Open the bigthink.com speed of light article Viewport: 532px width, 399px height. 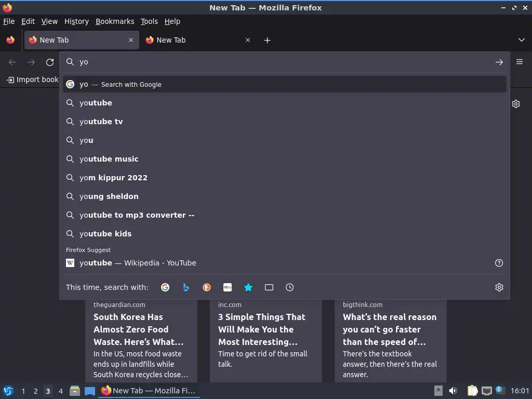click(391, 340)
